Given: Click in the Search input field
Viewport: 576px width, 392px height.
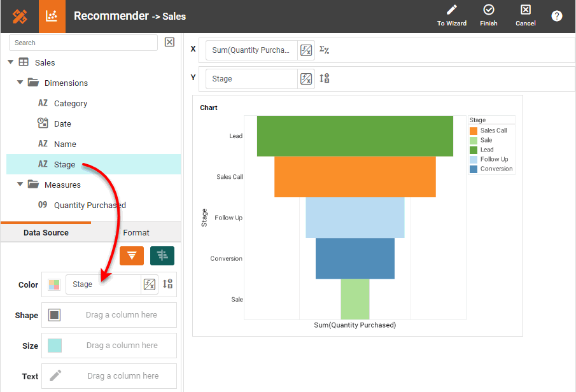Looking at the screenshot, I should 83,43.
